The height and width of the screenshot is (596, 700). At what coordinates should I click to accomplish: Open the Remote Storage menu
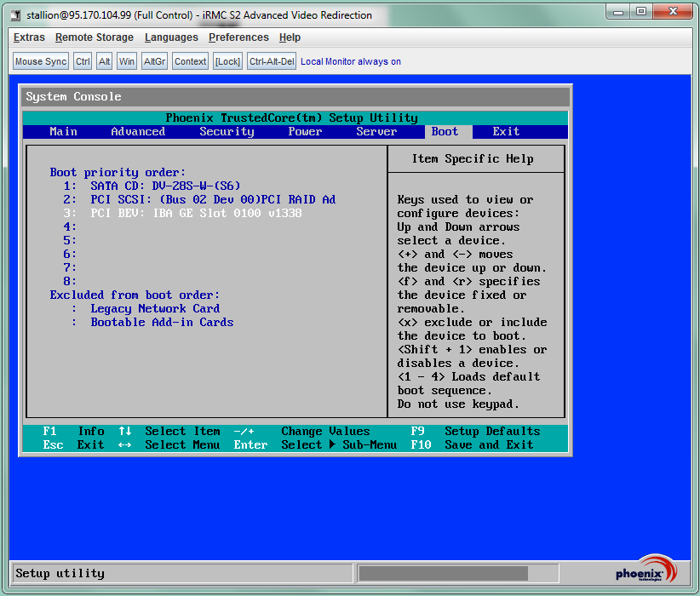click(x=95, y=37)
